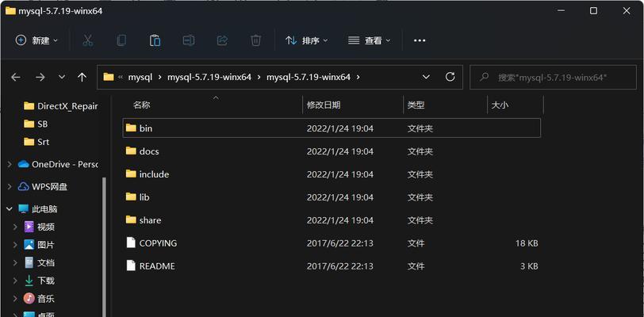
Task: Click the Copy icon in toolbar
Action: click(121, 40)
